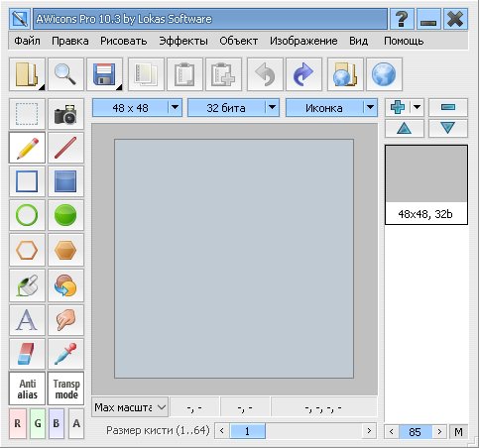Decrease the 85 value with left arrow

392,432
